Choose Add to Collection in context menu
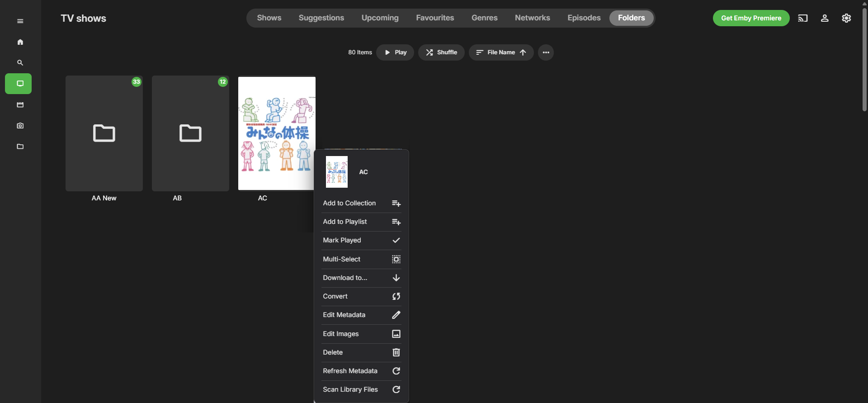The height and width of the screenshot is (403, 868). [x=362, y=203]
